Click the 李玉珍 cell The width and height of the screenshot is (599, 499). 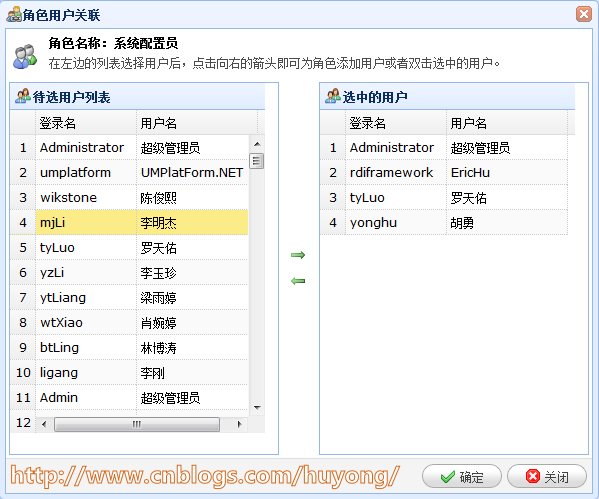[x=192, y=272]
